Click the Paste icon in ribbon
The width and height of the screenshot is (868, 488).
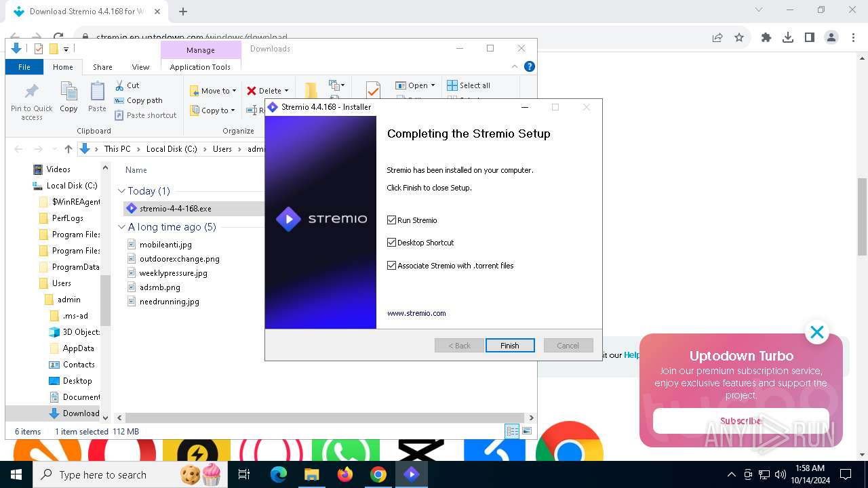click(x=97, y=98)
